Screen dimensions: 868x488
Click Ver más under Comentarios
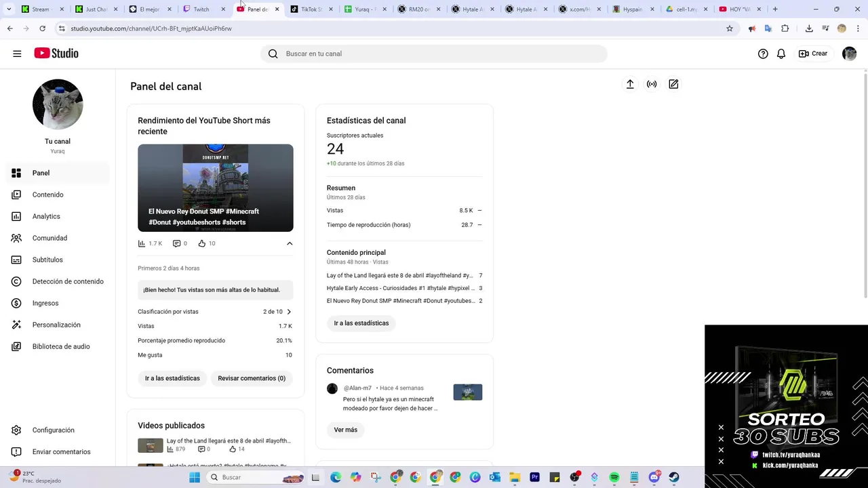coord(345,430)
